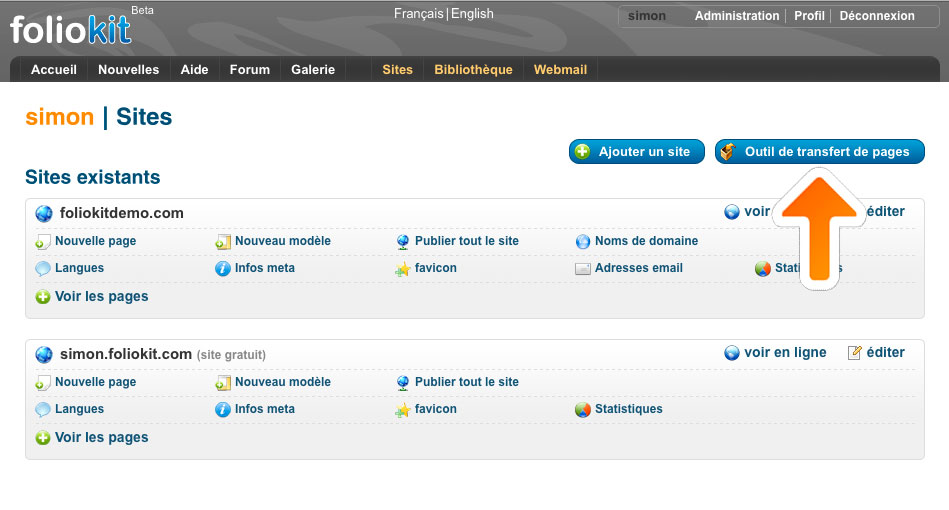Click Nouveau modèle icon in foliokitdemo.com
This screenshot has width=949, height=510.
pyautogui.click(x=223, y=241)
